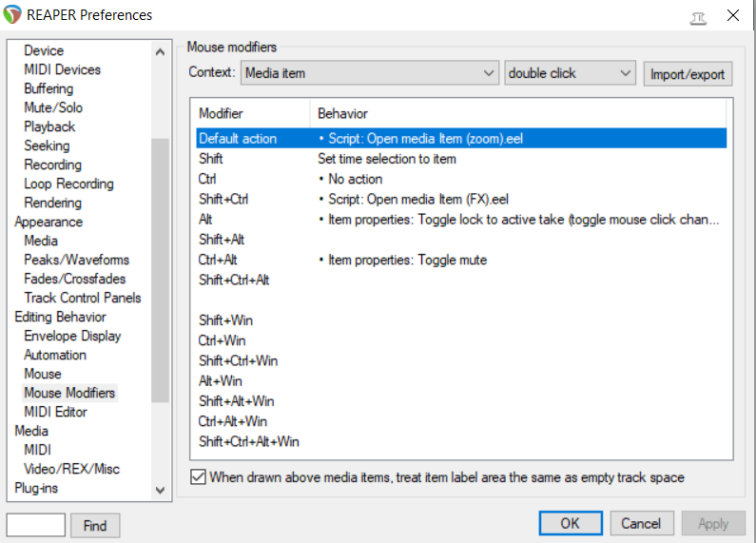Click the Cancel button
Screen dimensions: 756x543
(641, 523)
